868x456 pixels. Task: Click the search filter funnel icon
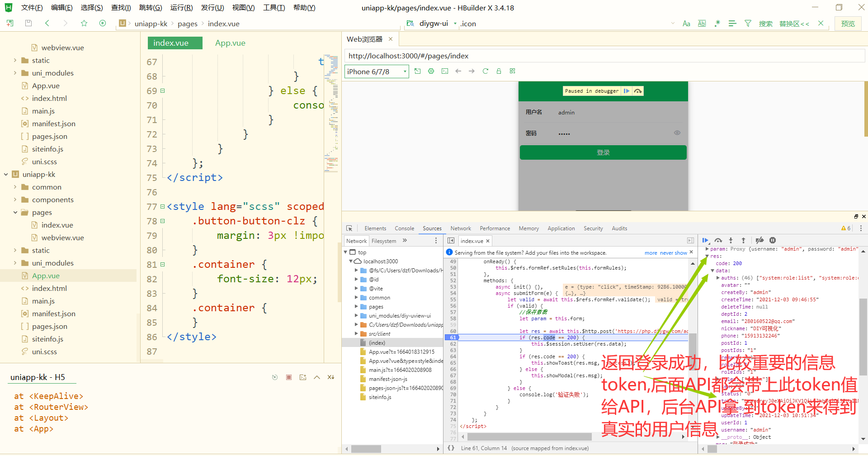coord(748,24)
